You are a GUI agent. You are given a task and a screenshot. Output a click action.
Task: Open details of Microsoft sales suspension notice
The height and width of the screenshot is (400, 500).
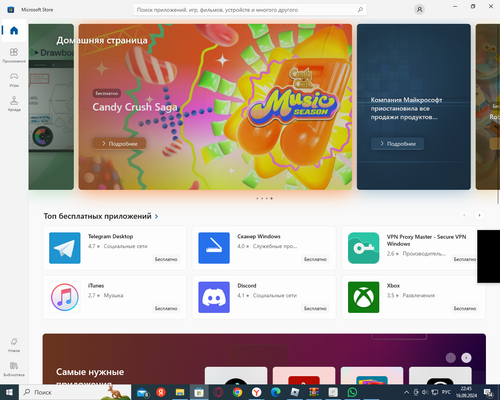(x=397, y=144)
